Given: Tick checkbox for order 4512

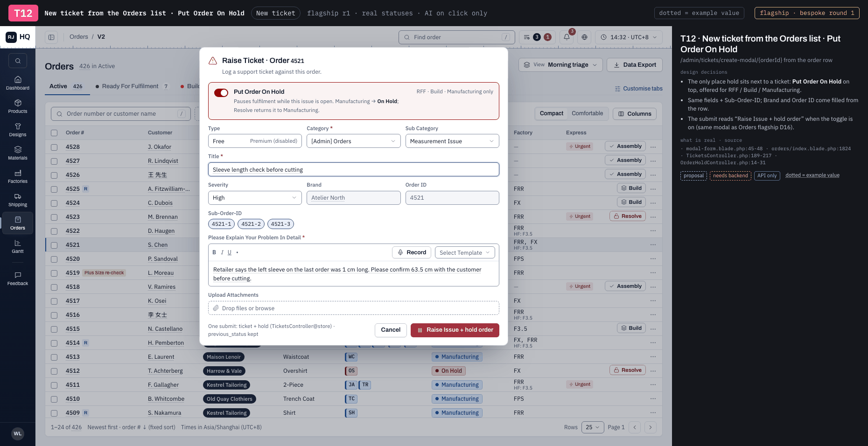Looking at the screenshot, I should click(x=54, y=371).
